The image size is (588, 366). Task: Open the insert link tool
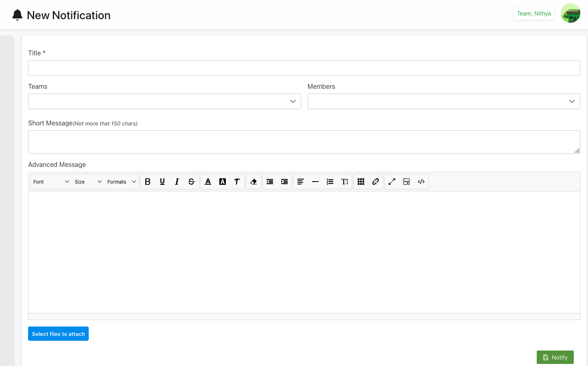click(x=376, y=182)
